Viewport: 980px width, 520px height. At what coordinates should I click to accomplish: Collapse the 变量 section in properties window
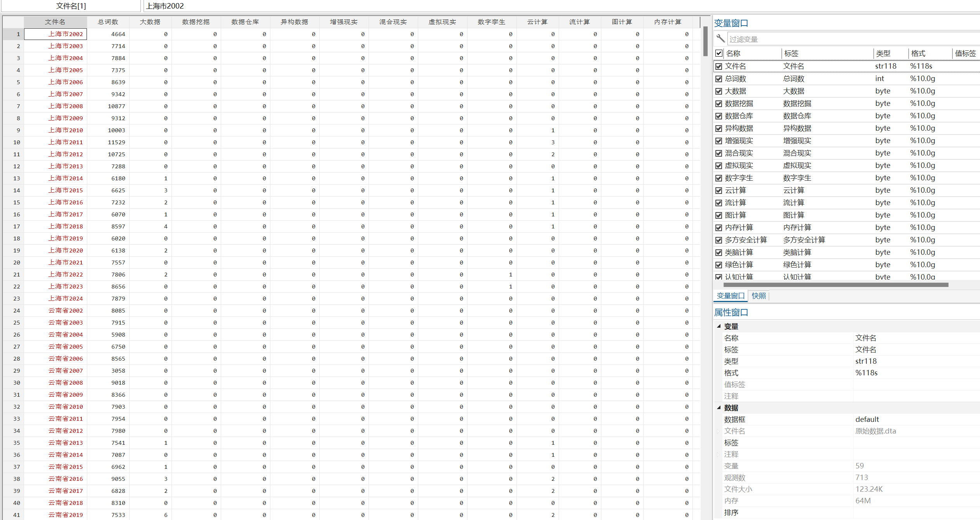[719, 326]
